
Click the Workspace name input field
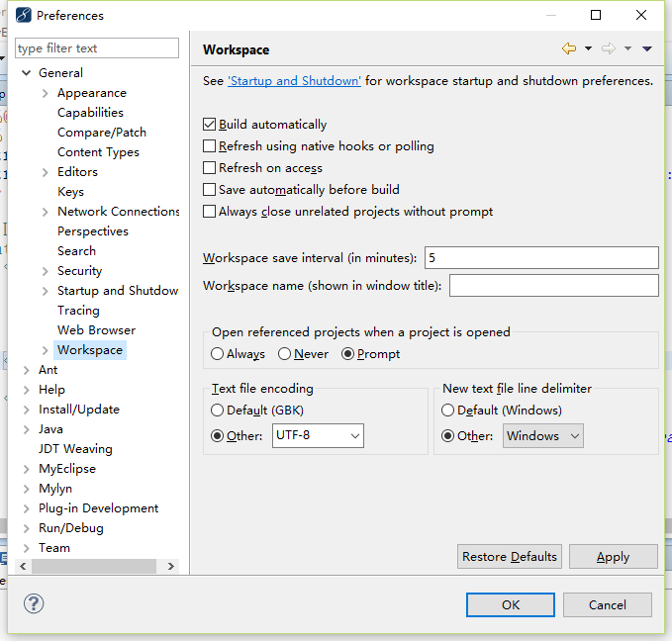click(554, 285)
